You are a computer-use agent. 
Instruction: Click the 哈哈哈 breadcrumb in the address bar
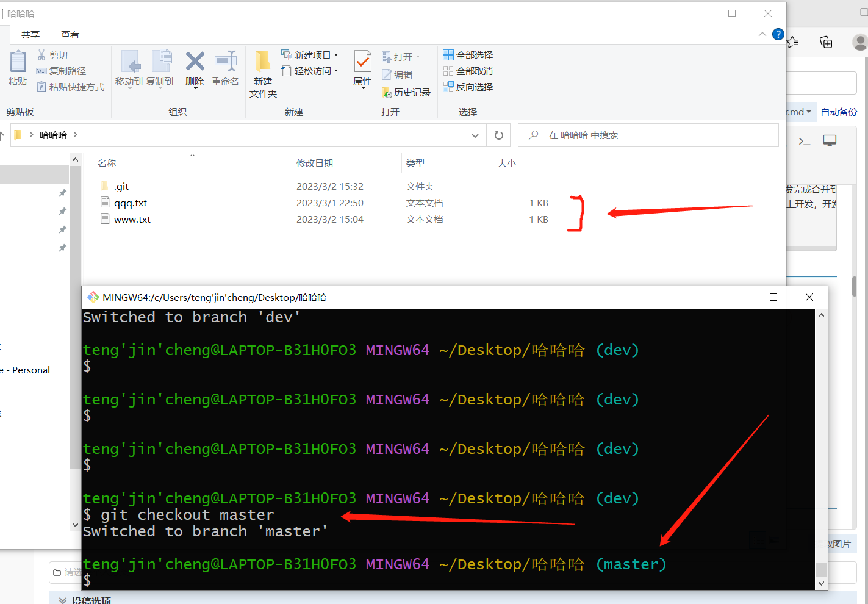53,135
